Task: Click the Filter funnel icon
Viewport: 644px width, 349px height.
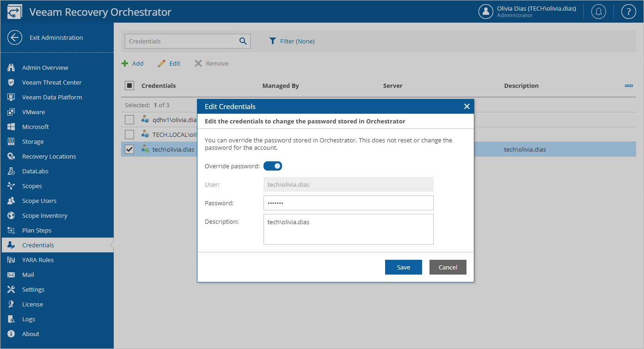Action: coord(273,41)
